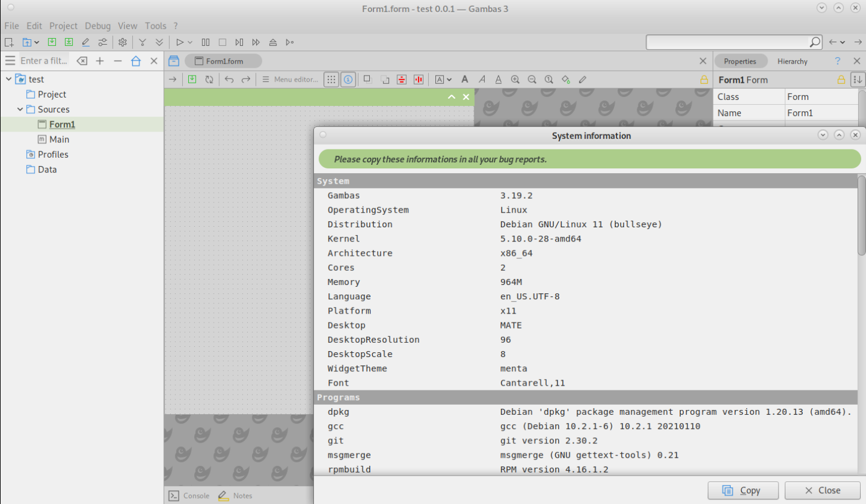Click the bold font A icon
The image size is (866, 504).
465,80
